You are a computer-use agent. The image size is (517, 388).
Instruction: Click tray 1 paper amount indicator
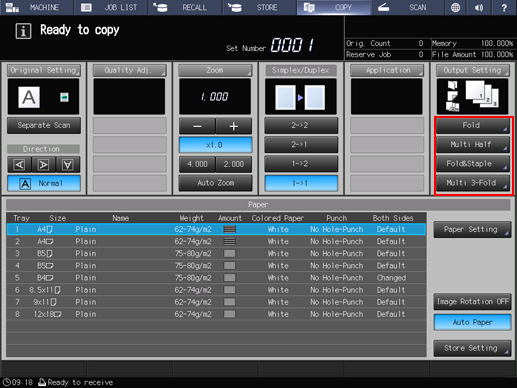click(229, 229)
